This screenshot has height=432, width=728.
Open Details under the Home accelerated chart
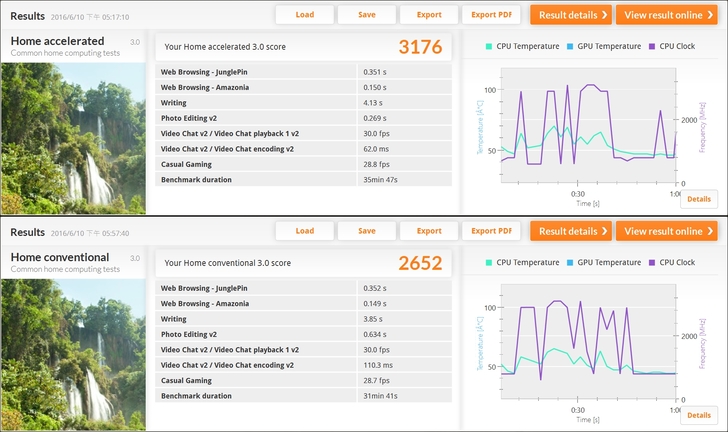699,199
